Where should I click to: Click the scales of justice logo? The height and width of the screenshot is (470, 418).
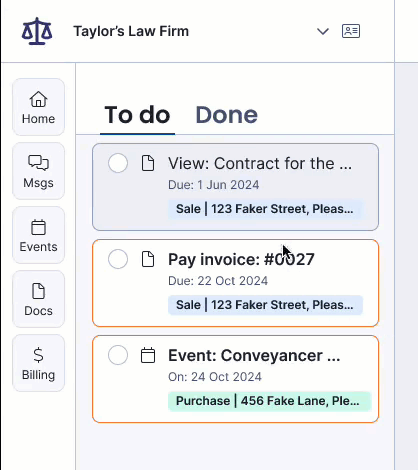coord(37,31)
